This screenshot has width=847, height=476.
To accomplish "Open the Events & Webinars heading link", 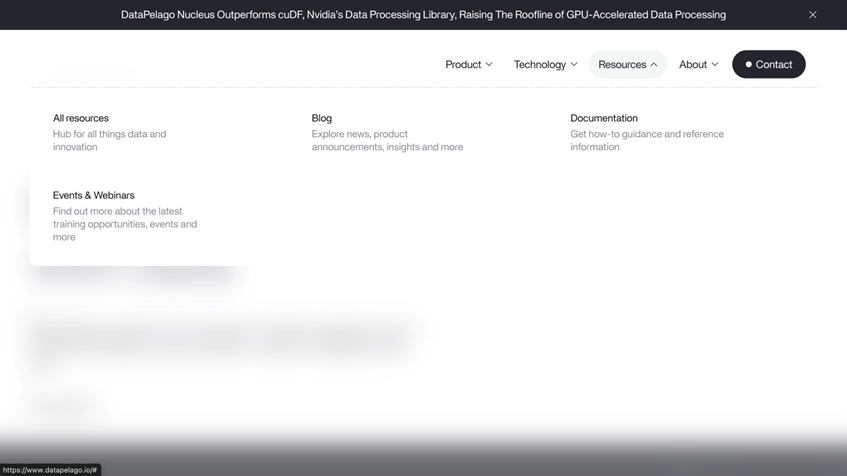I will tap(93, 195).
